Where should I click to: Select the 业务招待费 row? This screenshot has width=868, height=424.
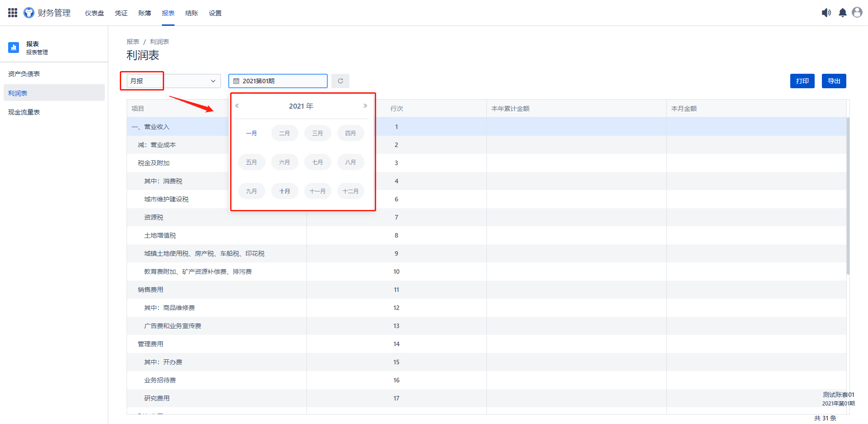point(486,380)
